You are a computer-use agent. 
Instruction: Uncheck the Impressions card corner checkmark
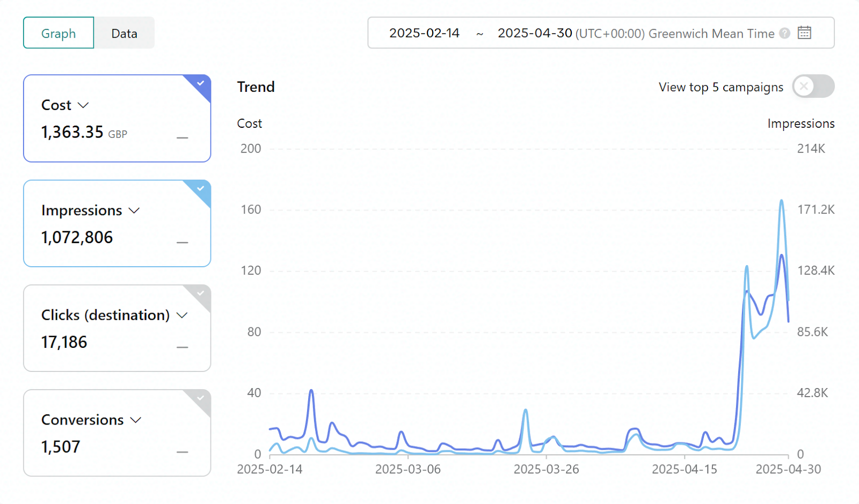(200, 188)
